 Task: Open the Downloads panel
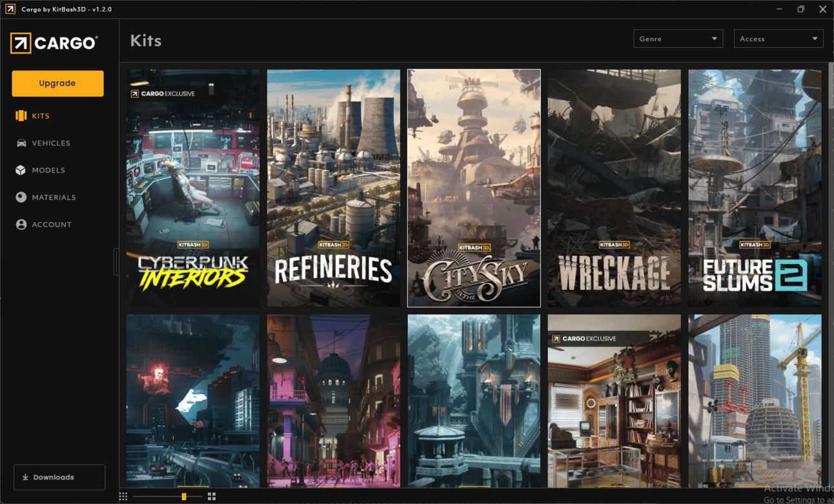point(59,478)
